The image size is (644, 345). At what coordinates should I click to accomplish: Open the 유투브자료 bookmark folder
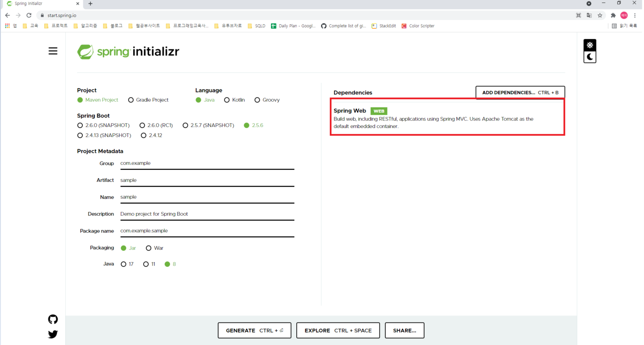pyautogui.click(x=228, y=26)
